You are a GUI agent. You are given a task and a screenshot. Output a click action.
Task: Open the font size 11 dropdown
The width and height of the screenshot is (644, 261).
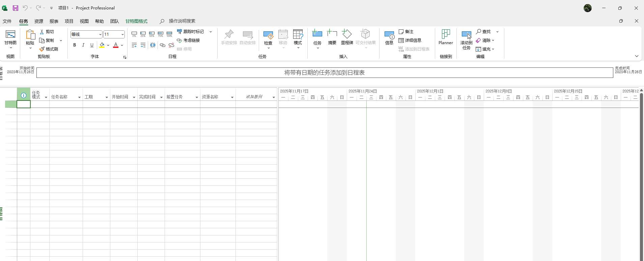[x=122, y=34]
